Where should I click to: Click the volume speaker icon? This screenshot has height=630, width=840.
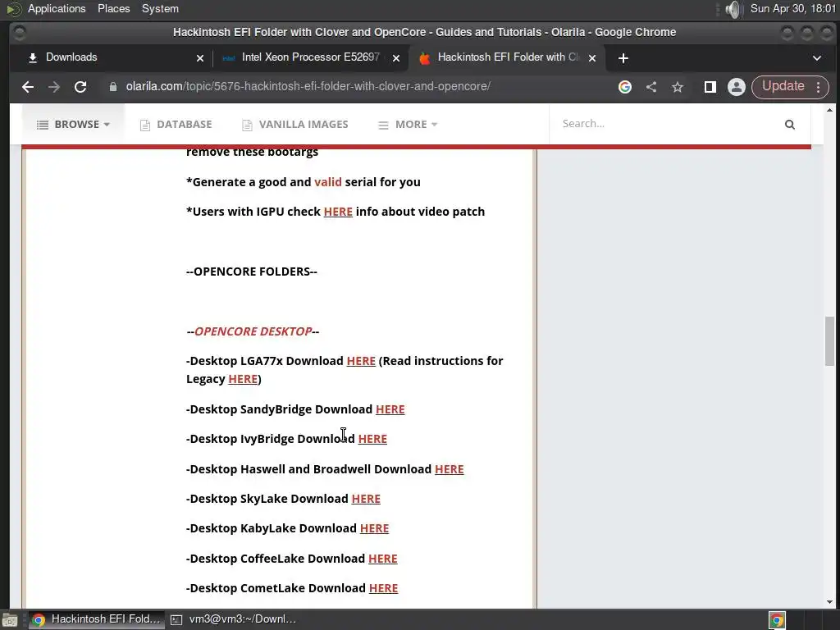[x=733, y=9]
